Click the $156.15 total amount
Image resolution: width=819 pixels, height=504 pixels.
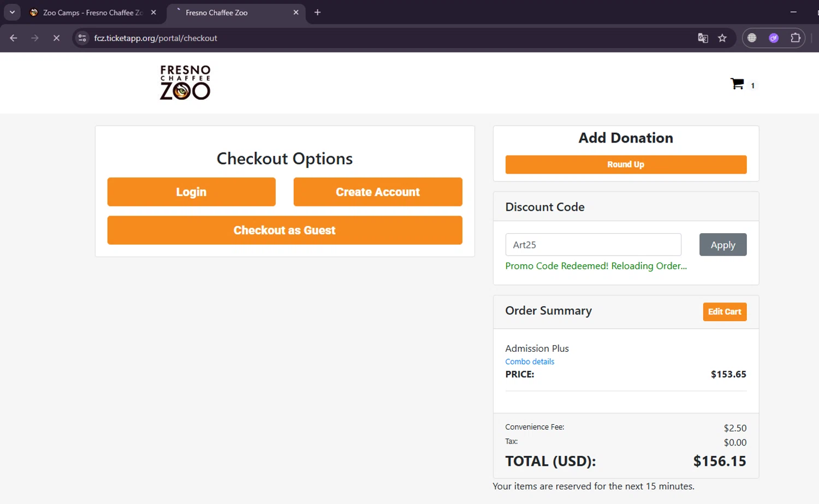click(720, 461)
